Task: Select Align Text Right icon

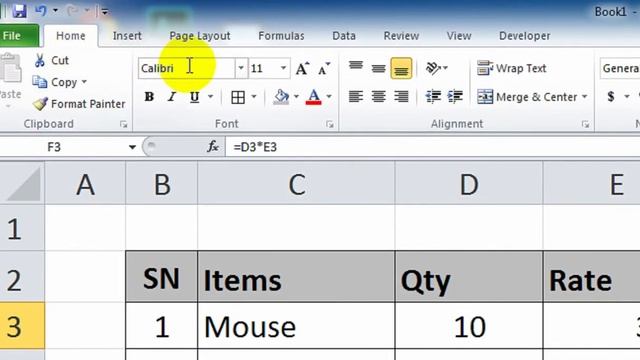Action: (401, 97)
